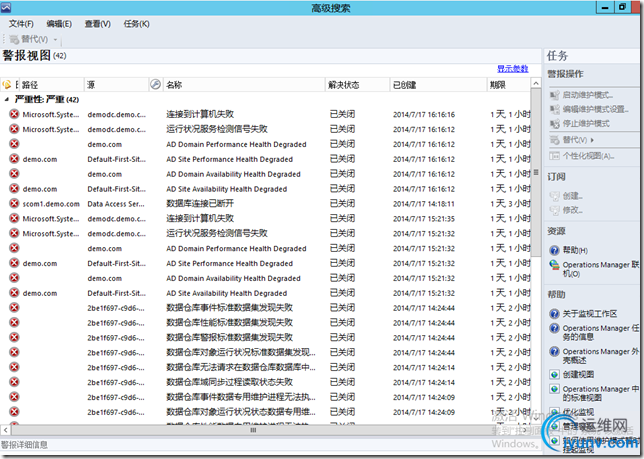Sort by the 名称 column header
Viewport: 644px width, 459px height.
[244, 85]
